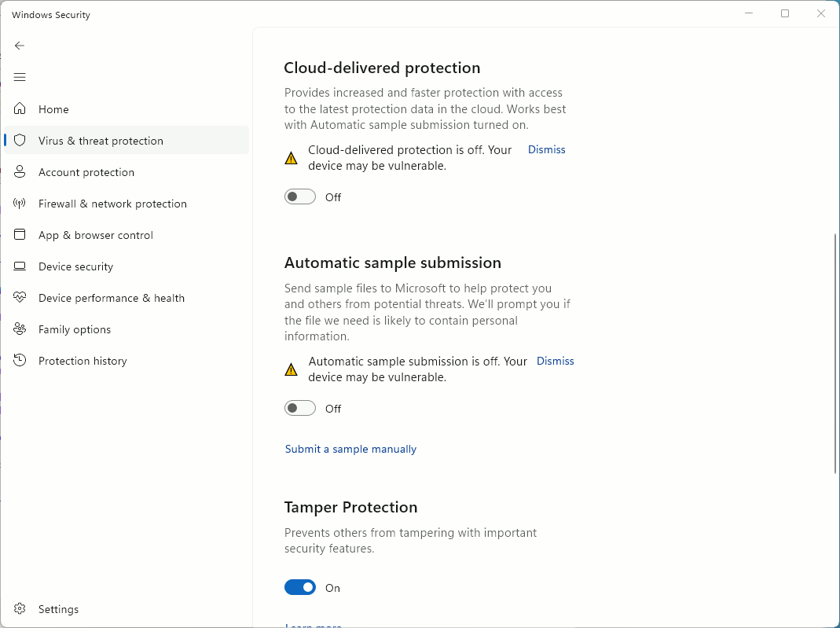The width and height of the screenshot is (840, 628).
Task: Dismiss the Automatic sample submission warning
Action: pyautogui.click(x=555, y=361)
